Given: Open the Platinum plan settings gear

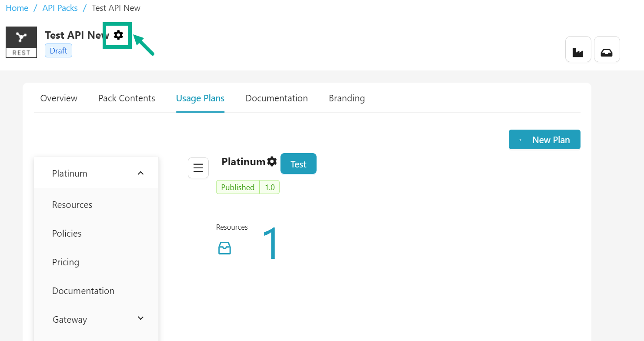Looking at the screenshot, I should 272,162.
